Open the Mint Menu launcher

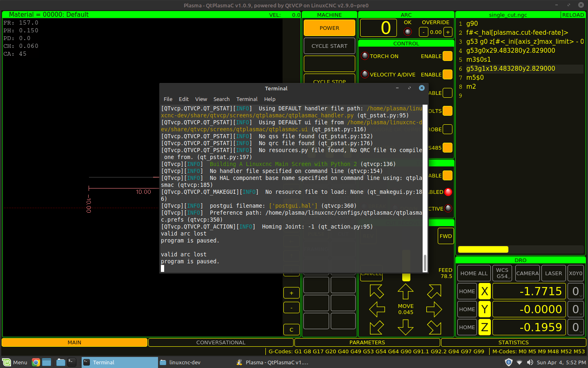coord(15,362)
